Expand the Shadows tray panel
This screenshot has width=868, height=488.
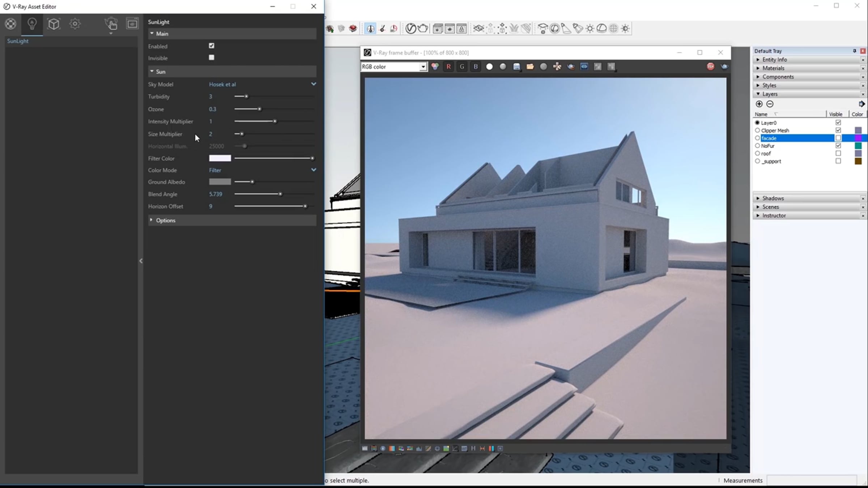(x=773, y=198)
